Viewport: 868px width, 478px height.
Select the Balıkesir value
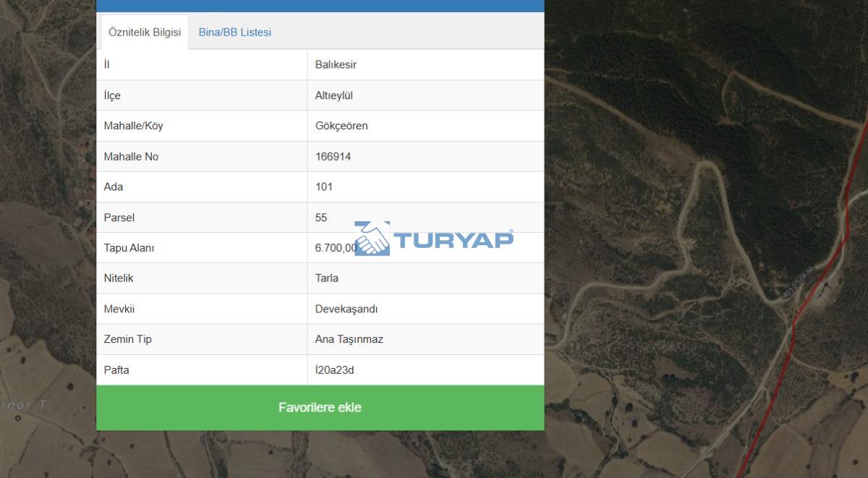[x=336, y=65]
